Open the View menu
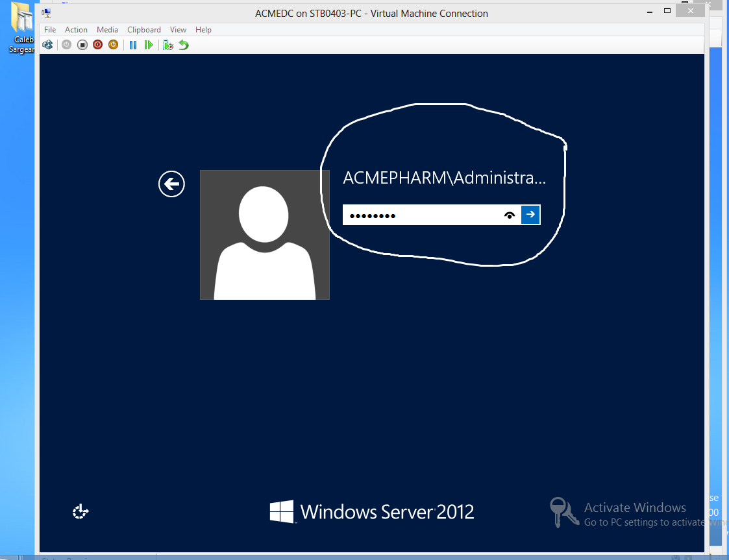This screenshot has width=729, height=560. (x=178, y=30)
